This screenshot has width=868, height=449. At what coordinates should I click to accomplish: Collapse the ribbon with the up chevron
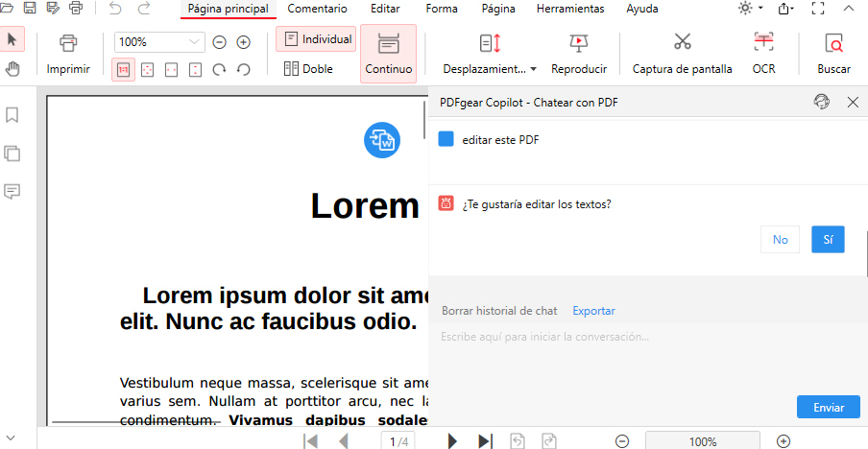pyautogui.click(x=848, y=9)
